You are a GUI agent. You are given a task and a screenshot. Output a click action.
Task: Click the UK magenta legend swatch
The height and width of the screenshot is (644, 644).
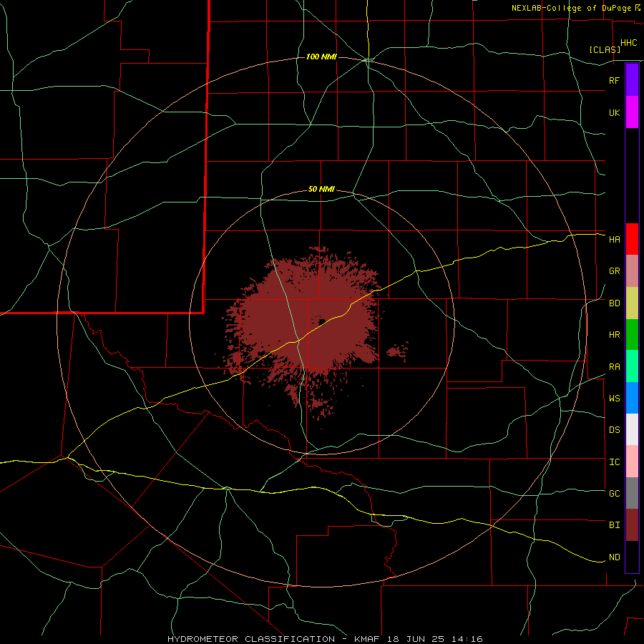(632, 112)
